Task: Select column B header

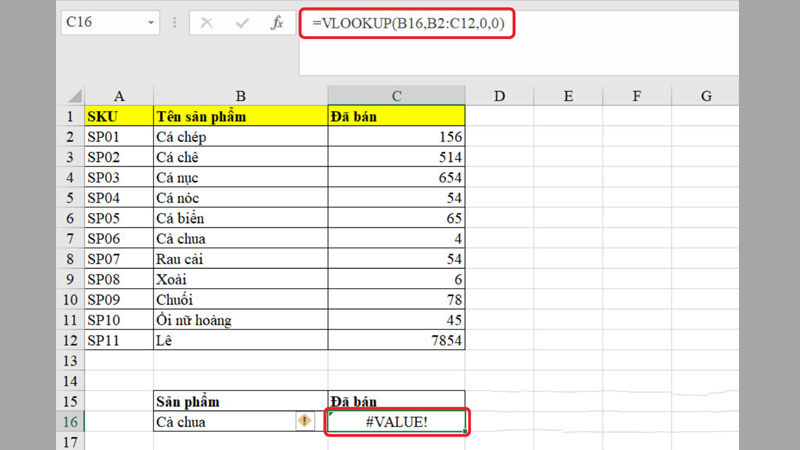Action: click(x=240, y=96)
